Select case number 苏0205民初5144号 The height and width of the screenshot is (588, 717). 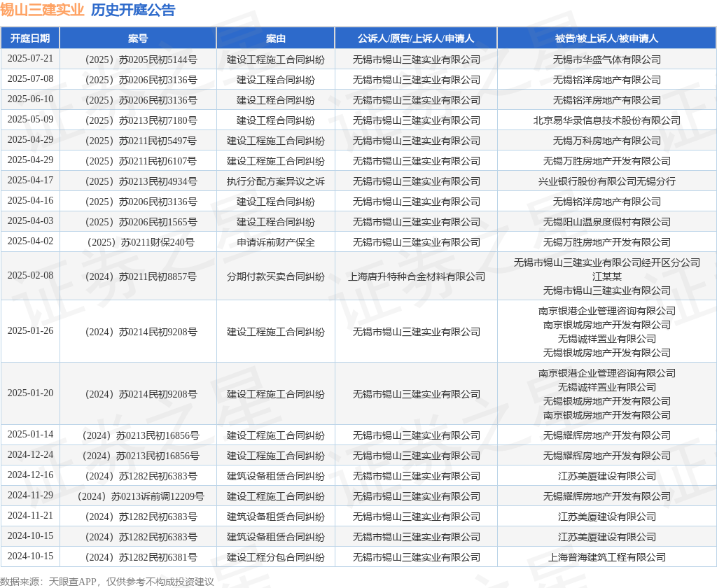pyautogui.click(x=141, y=59)
